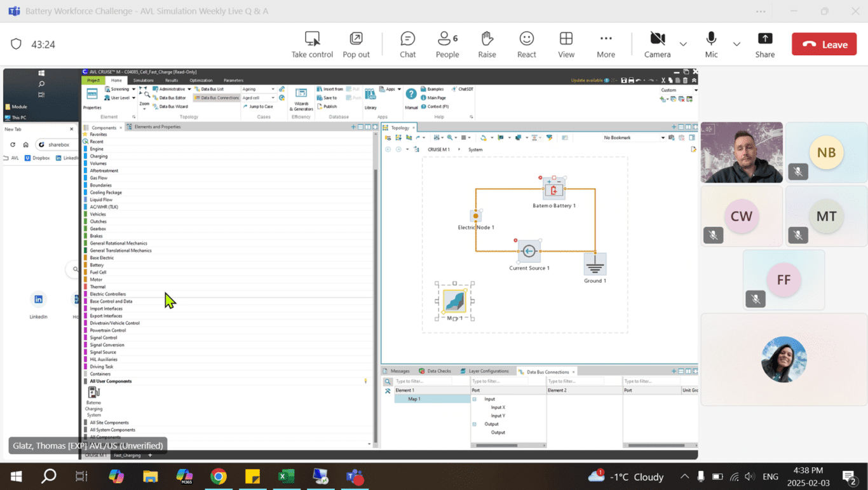
Task: Select Current Source 1 element
Action: click(529, 251)
